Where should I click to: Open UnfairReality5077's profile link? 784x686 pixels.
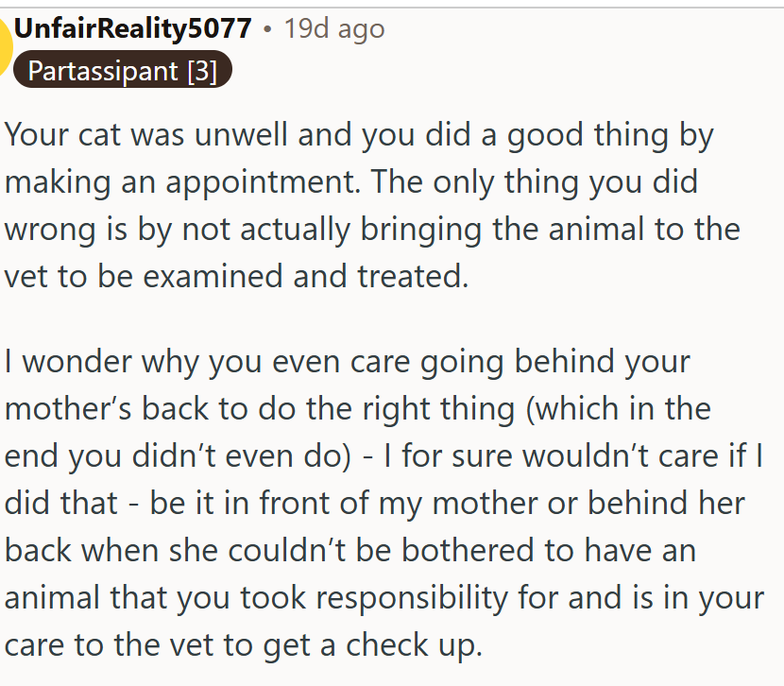tap(132, 28)
